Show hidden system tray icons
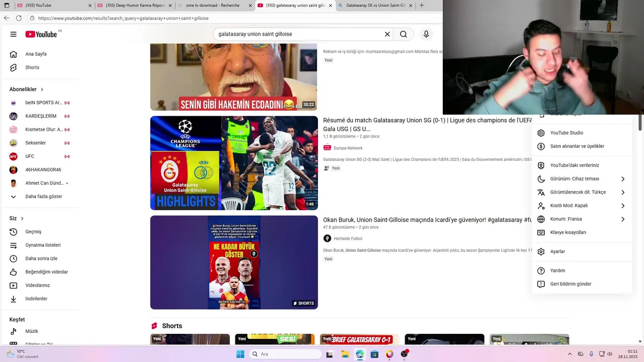Image resolution: width=644 pixels, height=362 pixels. tap(570, 354)
